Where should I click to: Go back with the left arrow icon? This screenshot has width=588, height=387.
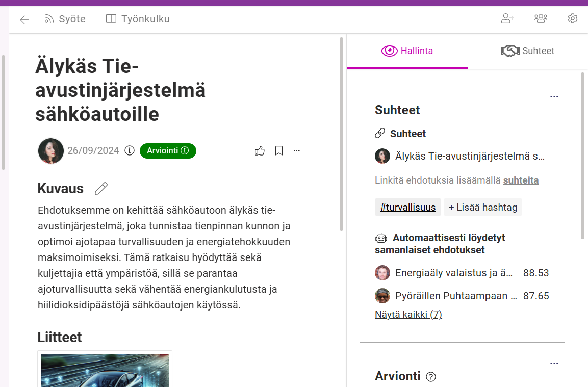24,19
